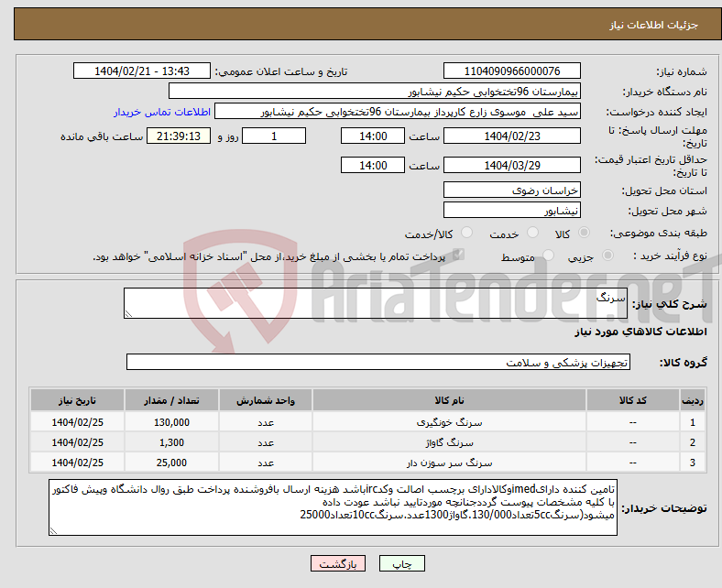Click the اطلاعات کالاهای مورد نیاز heading
This screenshot has height=588, width=722.
(640, 332)
